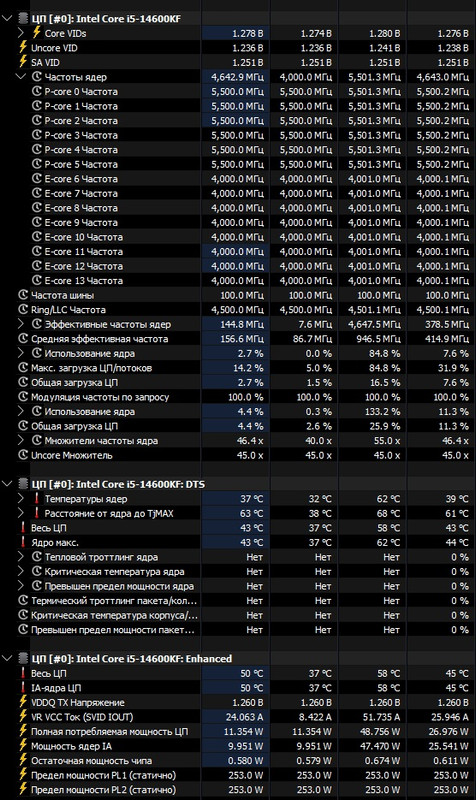Select the clock icon of E-core 13 Частота

tap(36, 280)
